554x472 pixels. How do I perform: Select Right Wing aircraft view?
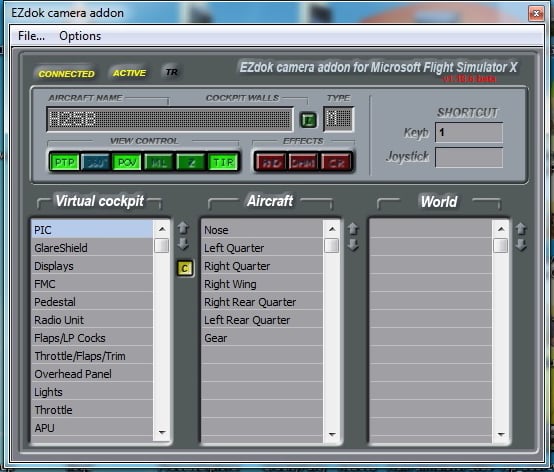coord(262,284)
